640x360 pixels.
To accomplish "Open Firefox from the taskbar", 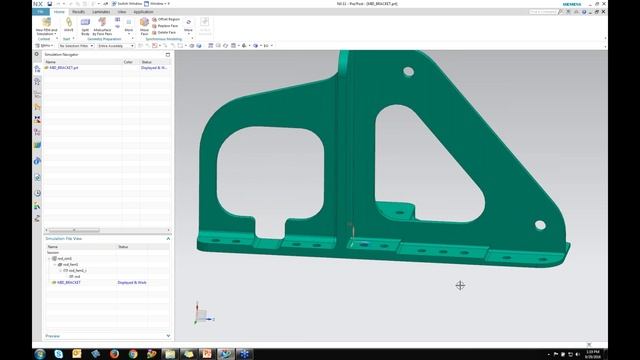I will (x=114, y=354).
